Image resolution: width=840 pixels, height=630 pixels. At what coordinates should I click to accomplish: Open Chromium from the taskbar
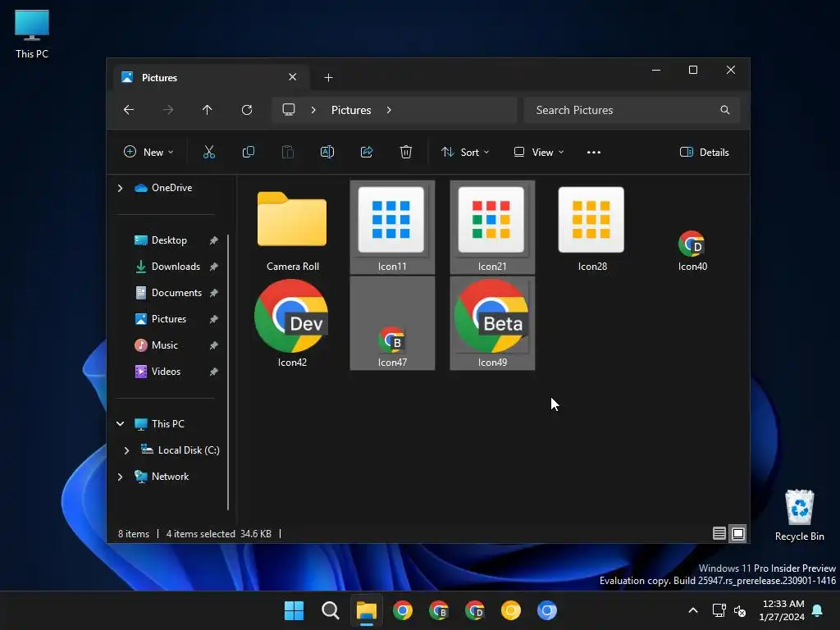click(x=547, y=610)
